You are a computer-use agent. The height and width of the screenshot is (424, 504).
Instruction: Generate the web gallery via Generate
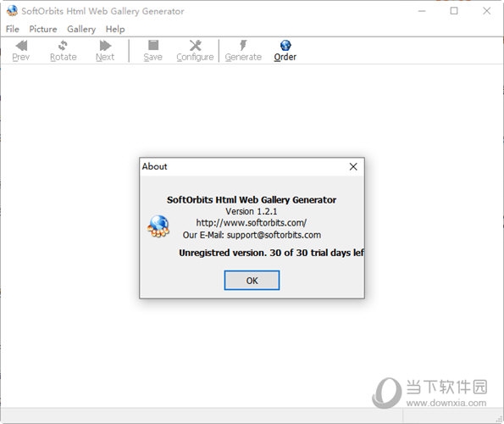(243, 51)
